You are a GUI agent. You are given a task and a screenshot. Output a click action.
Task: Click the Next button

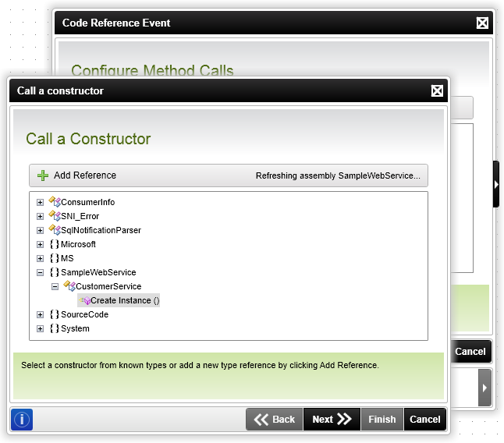tap(332, 420)
